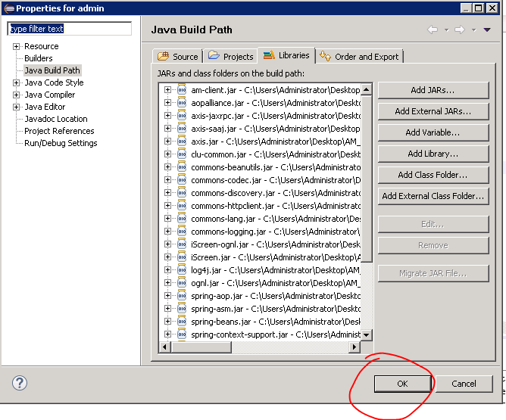Click the am-client.jar file icon
506x420 pixels.
click(182, 90)
